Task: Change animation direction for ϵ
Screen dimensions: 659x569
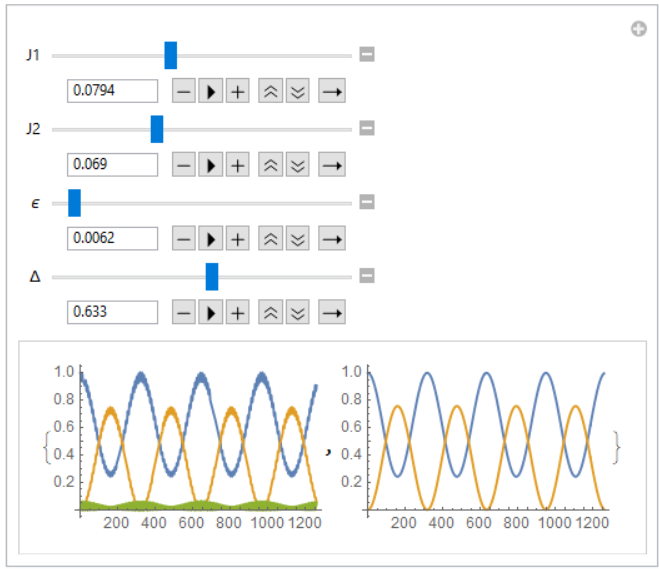Action: pyautogui.click(x=332, y=239)
